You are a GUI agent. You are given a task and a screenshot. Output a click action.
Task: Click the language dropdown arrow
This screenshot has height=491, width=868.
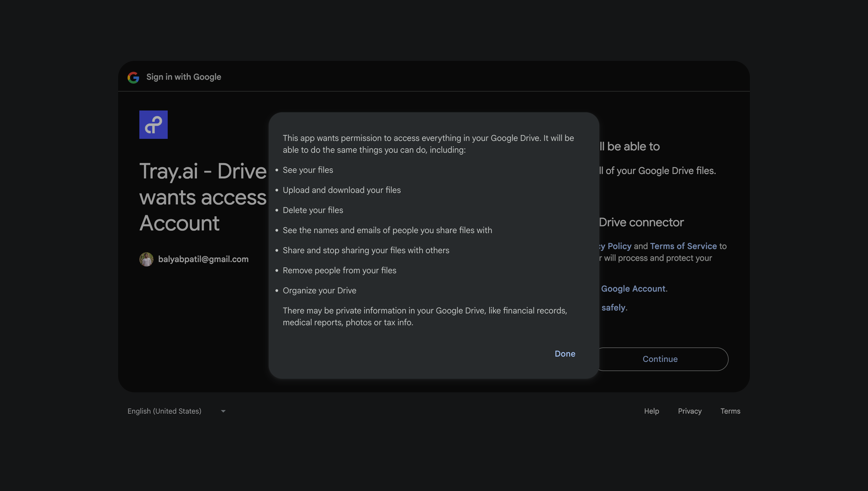click(223, 411)
